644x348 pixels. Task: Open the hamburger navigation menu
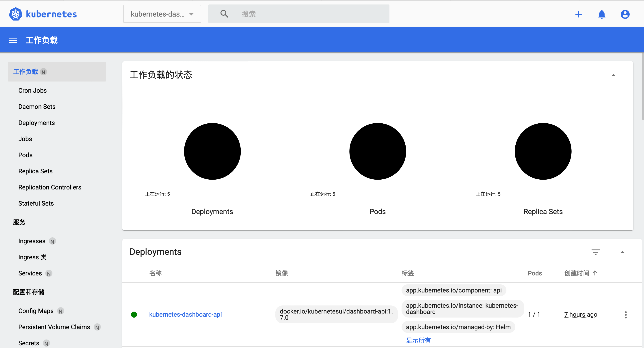pos(13,40)
